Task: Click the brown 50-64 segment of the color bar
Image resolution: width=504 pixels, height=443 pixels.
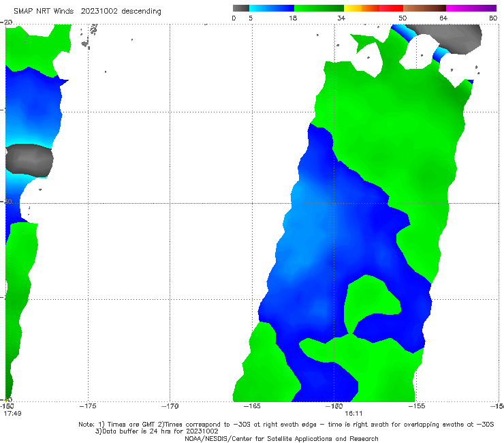Action: [x=424, y=8]
